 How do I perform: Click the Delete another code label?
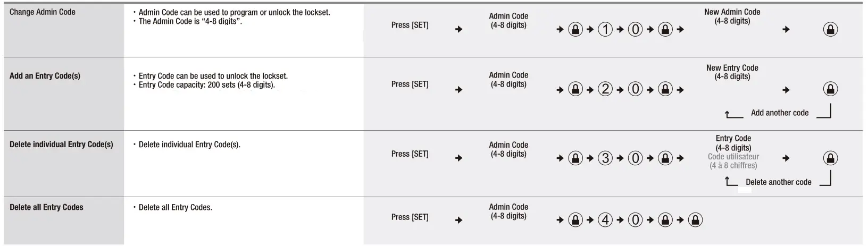click(778, 182)
